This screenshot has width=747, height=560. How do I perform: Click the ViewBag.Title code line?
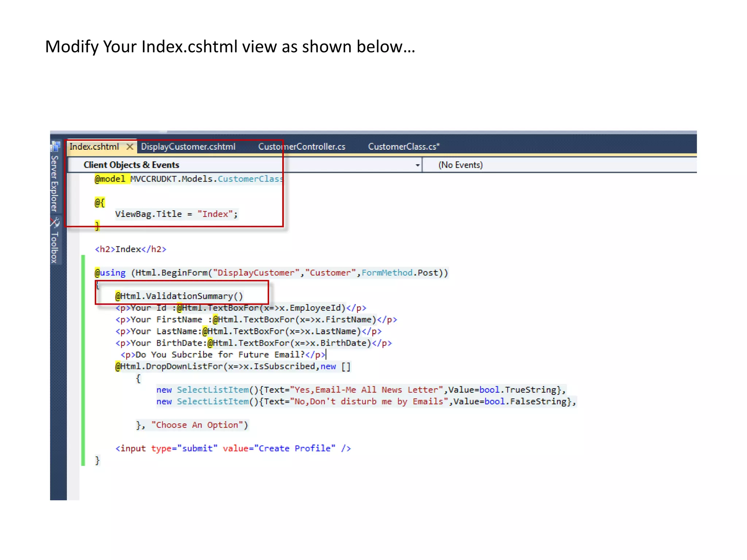[176, 214]
